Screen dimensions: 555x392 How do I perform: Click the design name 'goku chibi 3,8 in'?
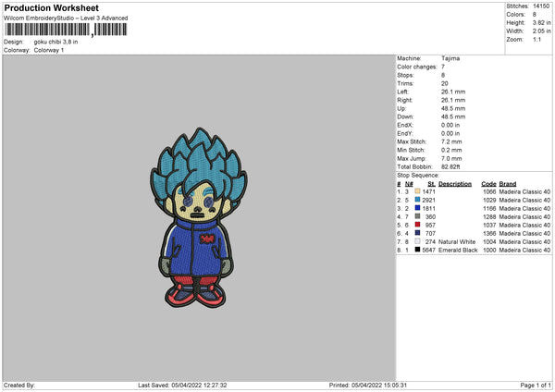tap(55, 42)
